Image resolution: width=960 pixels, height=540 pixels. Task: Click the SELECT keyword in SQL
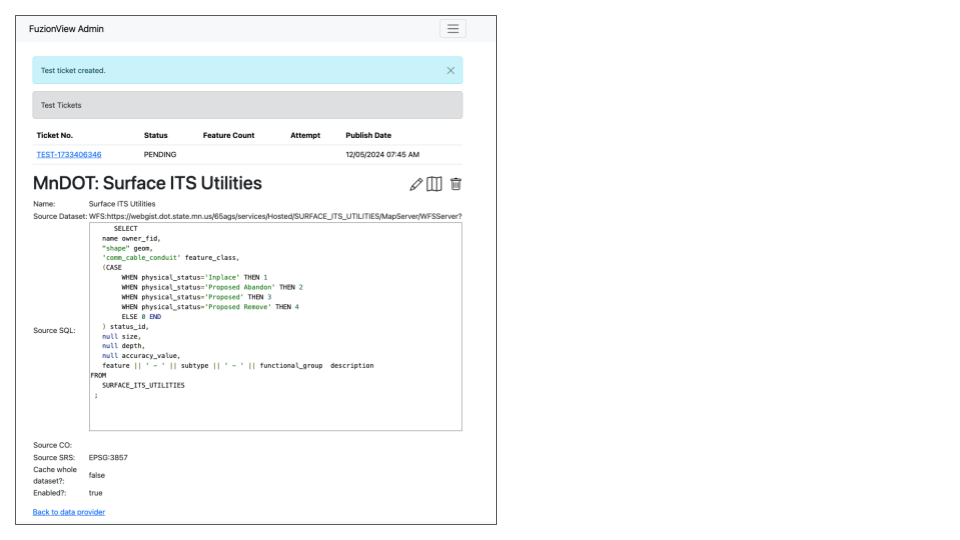click(x=126, y=228)
